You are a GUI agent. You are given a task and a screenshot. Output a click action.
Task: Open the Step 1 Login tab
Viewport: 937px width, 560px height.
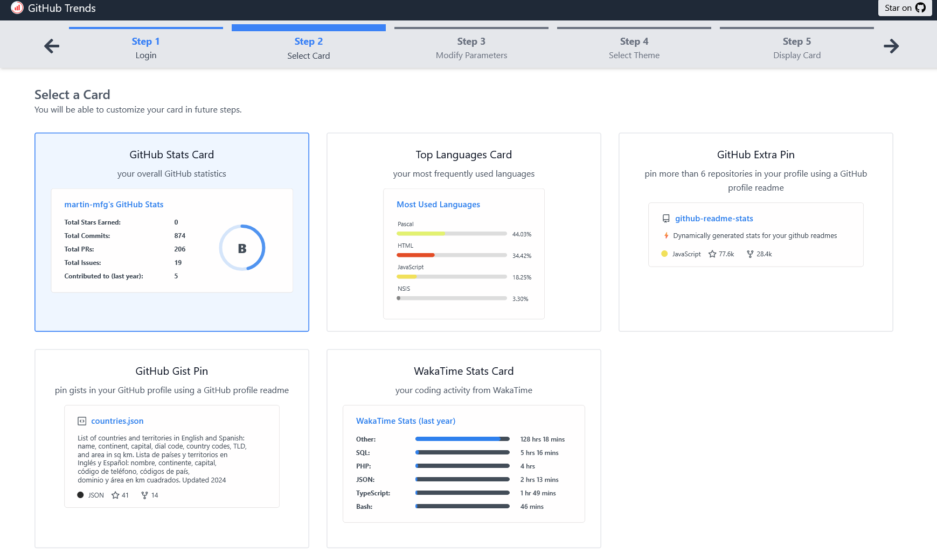click(x=146, y=44)
